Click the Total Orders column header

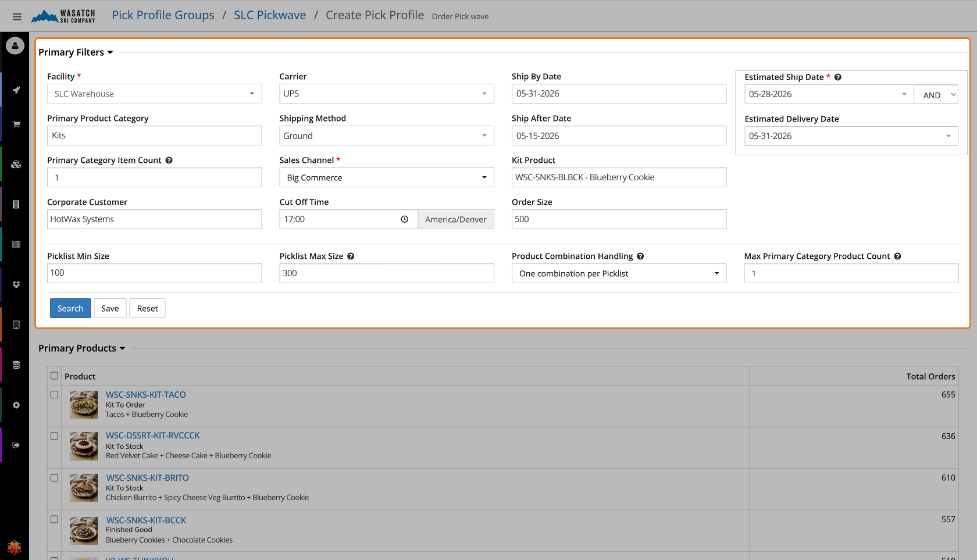930,376
